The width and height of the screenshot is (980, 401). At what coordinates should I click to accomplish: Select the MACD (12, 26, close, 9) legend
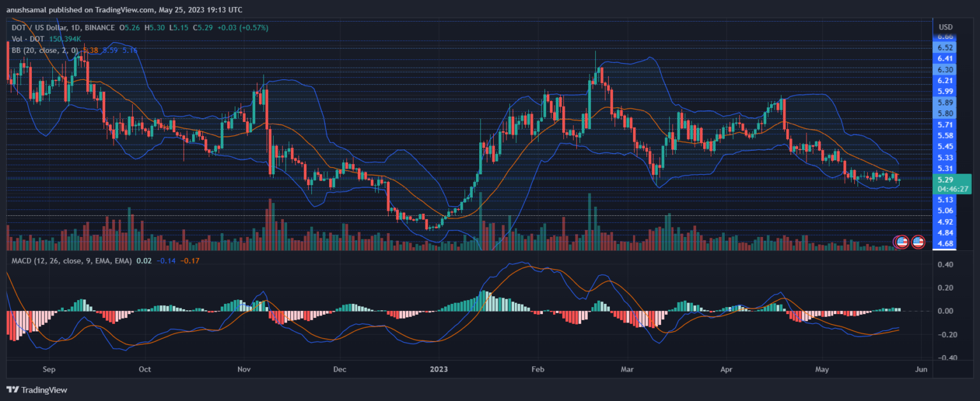71,261
